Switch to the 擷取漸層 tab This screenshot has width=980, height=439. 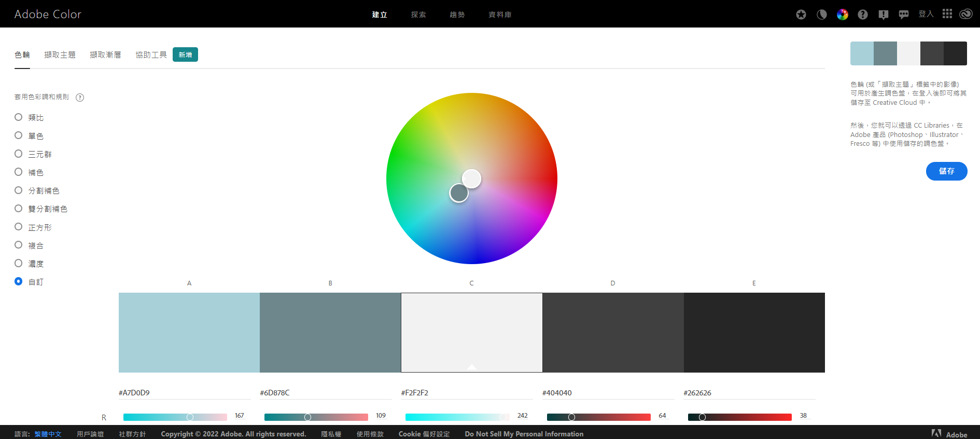(x=106, y=55)
